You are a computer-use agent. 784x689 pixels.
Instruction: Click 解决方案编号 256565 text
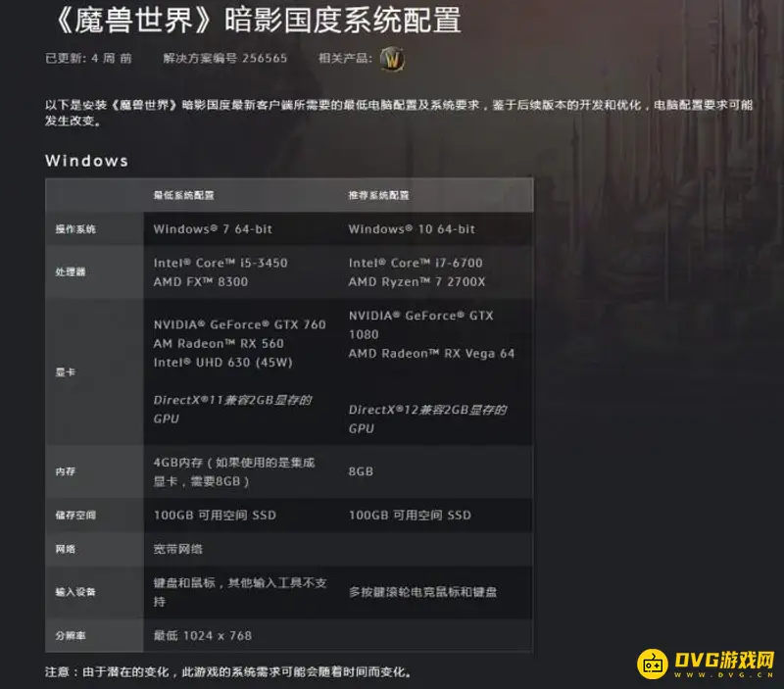[x=225, y=59]
